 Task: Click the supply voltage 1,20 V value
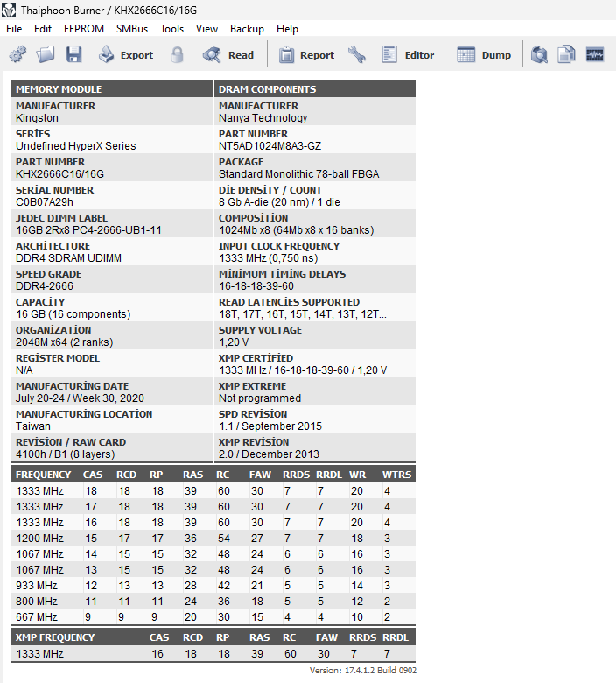pos(234,342)
